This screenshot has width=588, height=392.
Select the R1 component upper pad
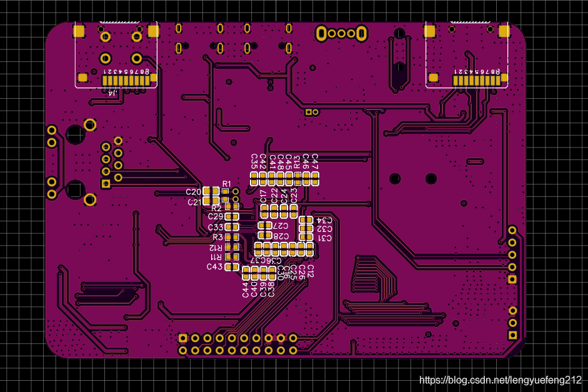225,192
